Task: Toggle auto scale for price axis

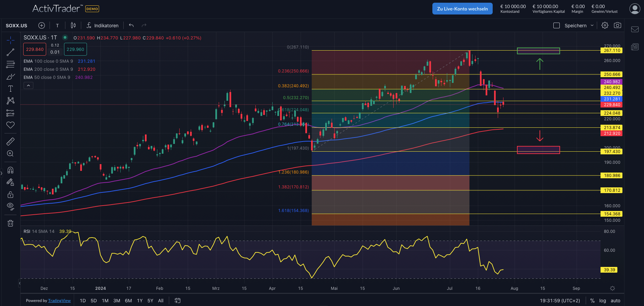Action: tap(615, 301)
